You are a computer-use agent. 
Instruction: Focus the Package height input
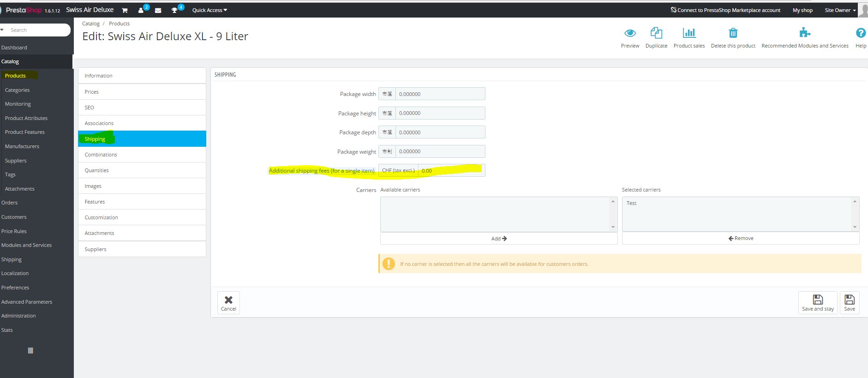pos(440,113)
